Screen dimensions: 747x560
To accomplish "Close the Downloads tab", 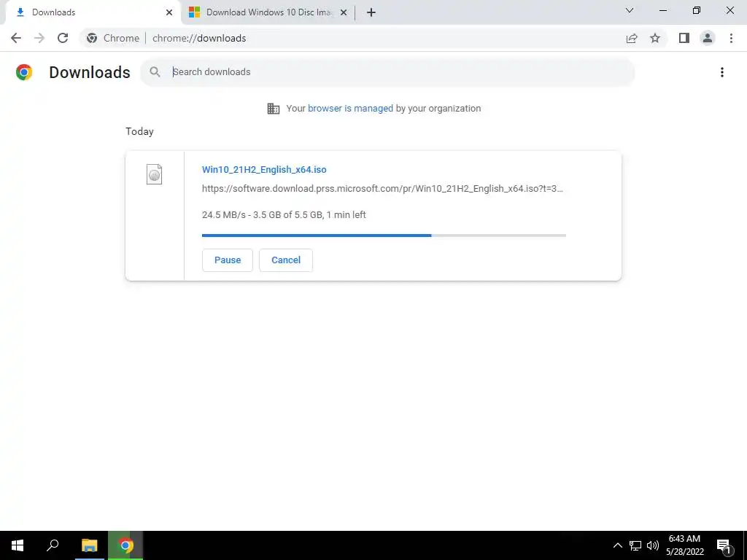I will (169, 12).
